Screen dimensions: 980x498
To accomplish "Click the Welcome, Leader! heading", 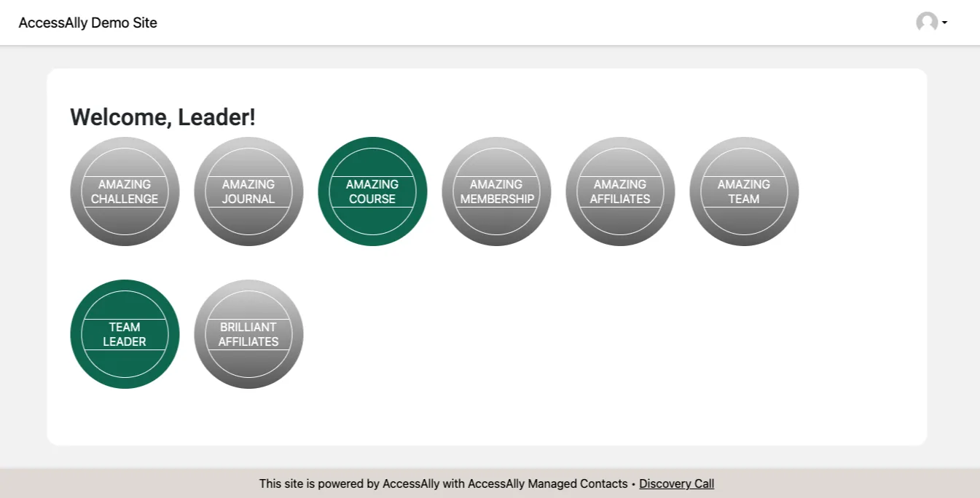I will pos(162,116).
